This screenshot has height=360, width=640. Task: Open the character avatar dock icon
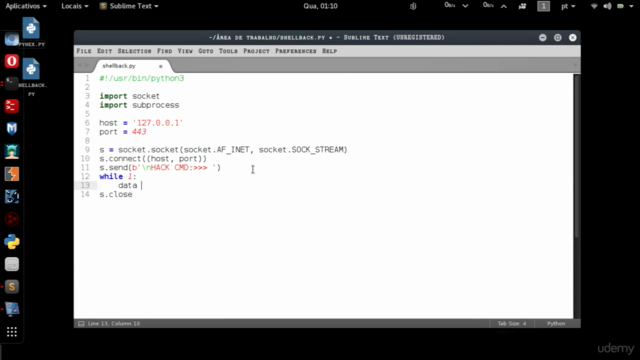click(x=12, y=151)
